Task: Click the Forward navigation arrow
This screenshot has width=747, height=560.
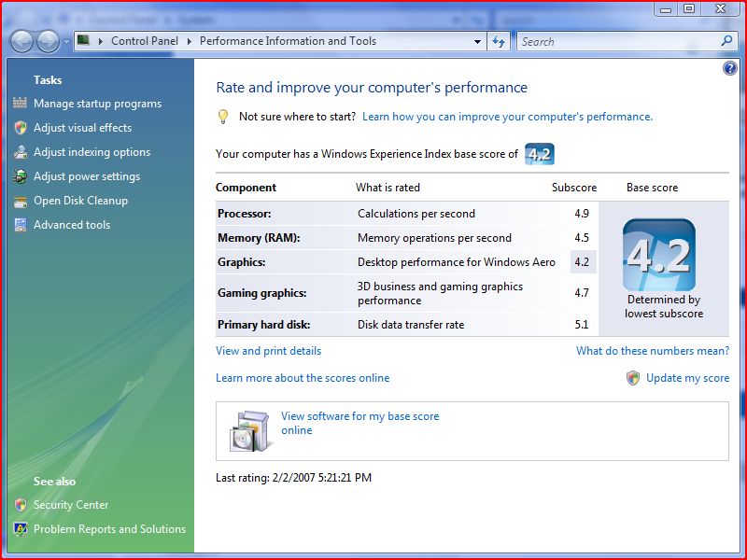Action: pos(49,41)
